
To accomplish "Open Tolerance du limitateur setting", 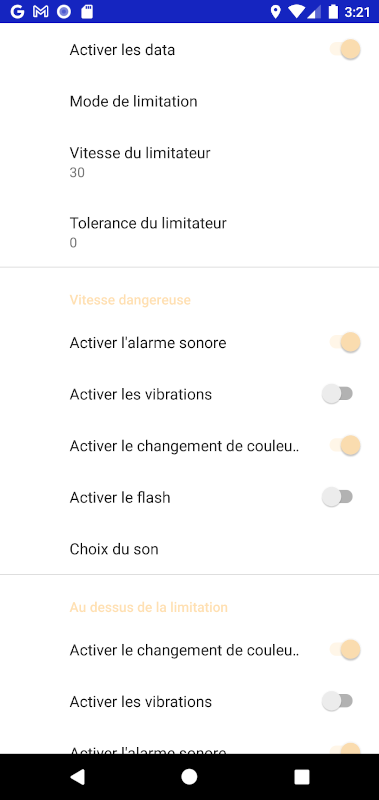I will click(189, 232).
